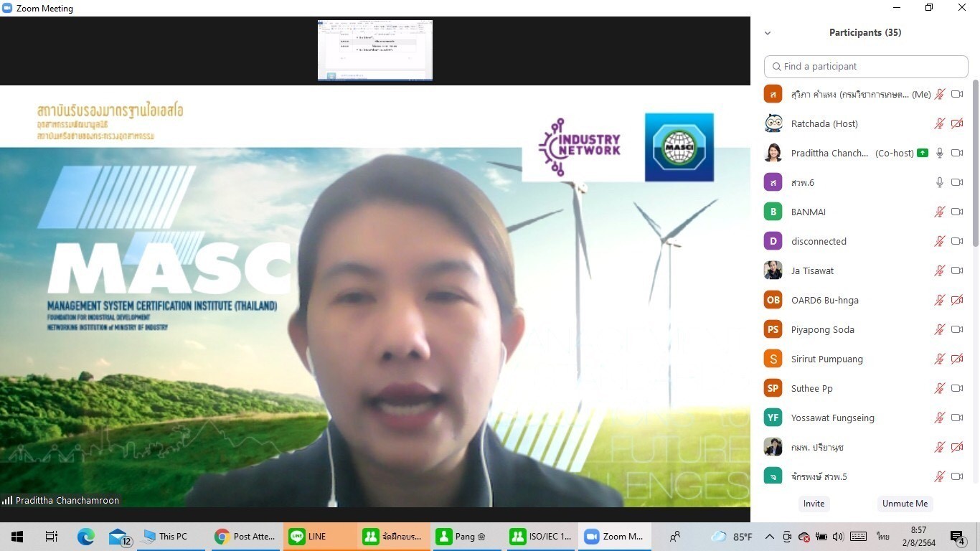The width and height of the screenshot is (980, 551).
Task: Select participant Suthee Pp name
Action: [x=812, y=388]
